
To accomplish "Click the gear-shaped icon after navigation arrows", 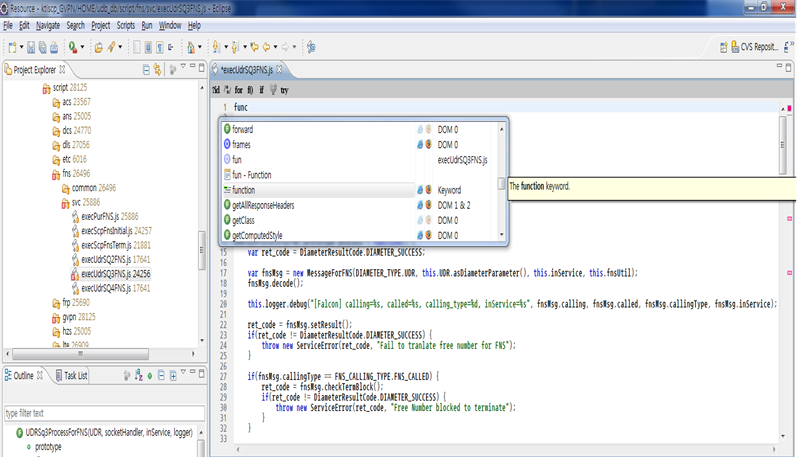I will [311, 47].
